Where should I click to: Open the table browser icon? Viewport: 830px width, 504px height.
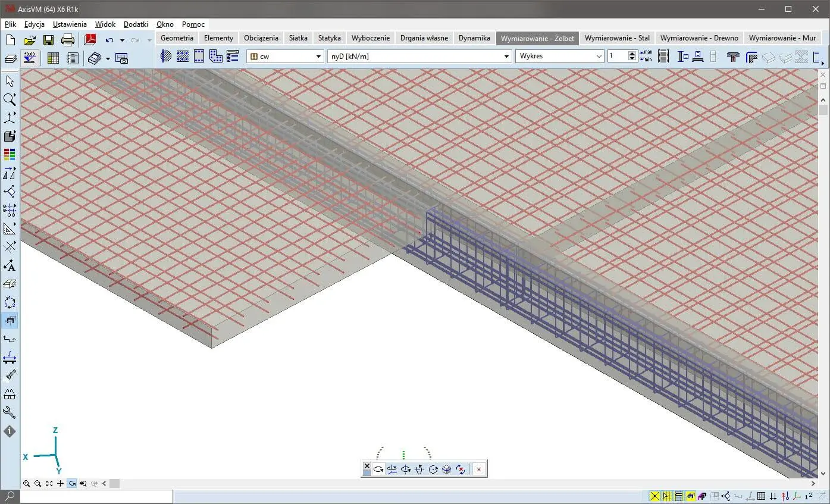53,58
